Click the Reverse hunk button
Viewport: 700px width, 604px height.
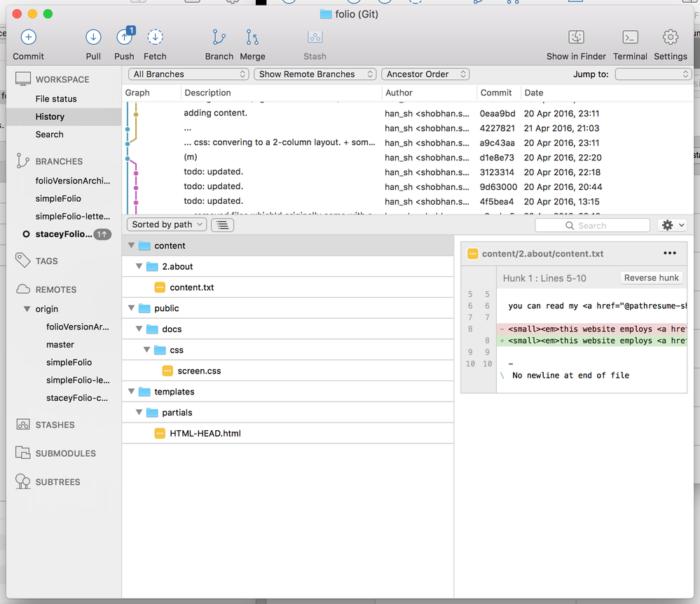point(652,277)
